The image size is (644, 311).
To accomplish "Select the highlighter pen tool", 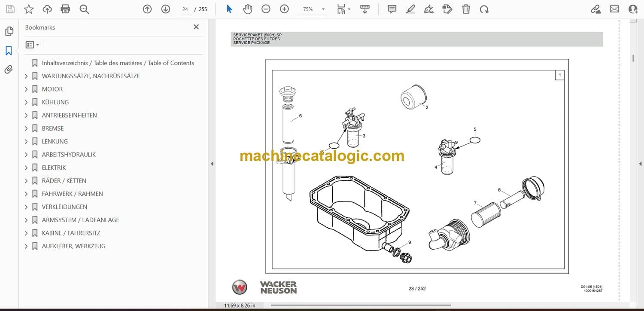I will pos(410,9).
